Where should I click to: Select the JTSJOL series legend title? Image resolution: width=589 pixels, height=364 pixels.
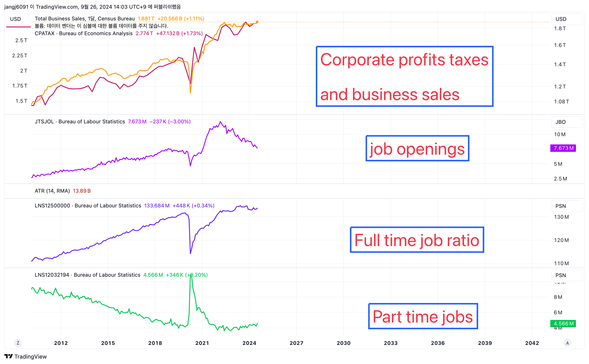click(x=80, y=122)
